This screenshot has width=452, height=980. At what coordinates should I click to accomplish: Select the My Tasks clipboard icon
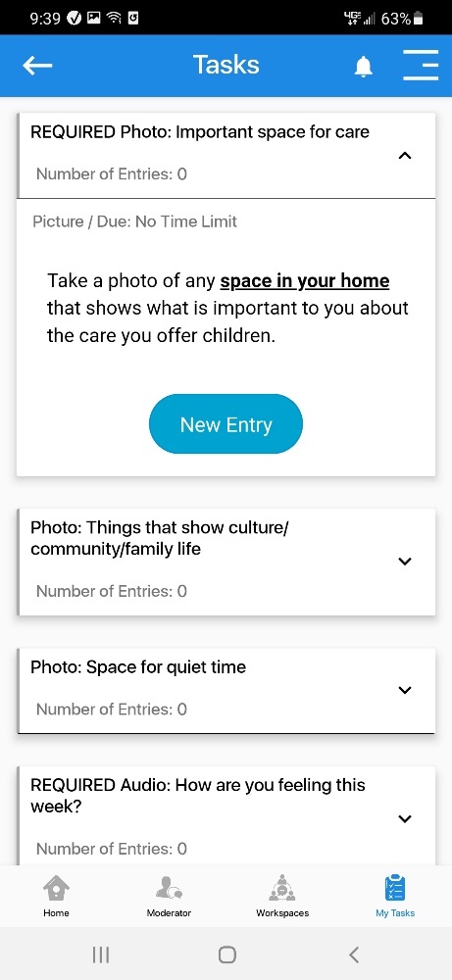(395, 888)
